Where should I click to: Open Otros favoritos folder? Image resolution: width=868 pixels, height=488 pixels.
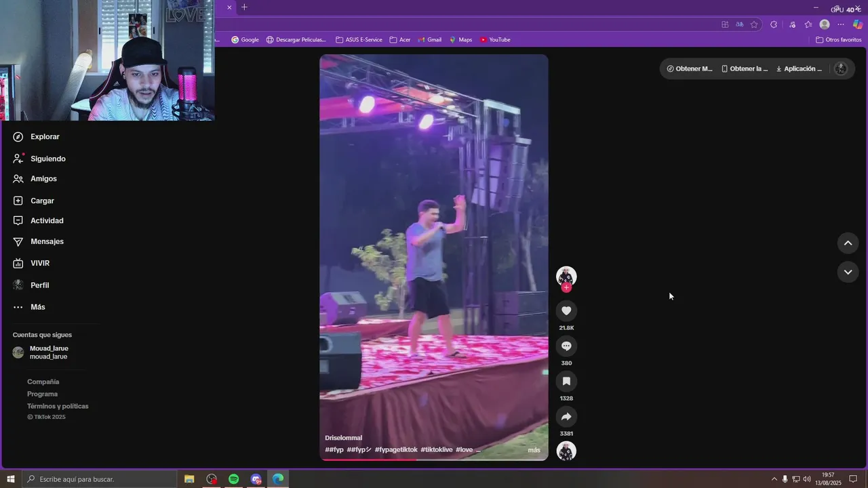coord(838,40)
